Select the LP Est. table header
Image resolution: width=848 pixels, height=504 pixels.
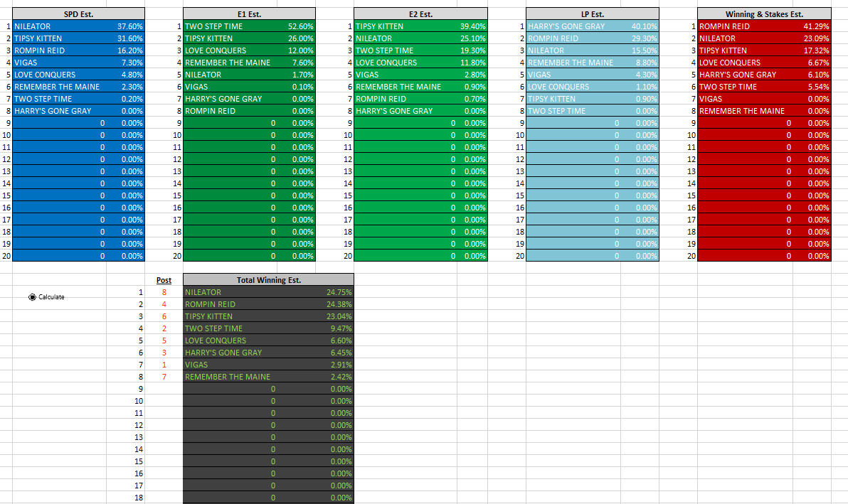592,14
